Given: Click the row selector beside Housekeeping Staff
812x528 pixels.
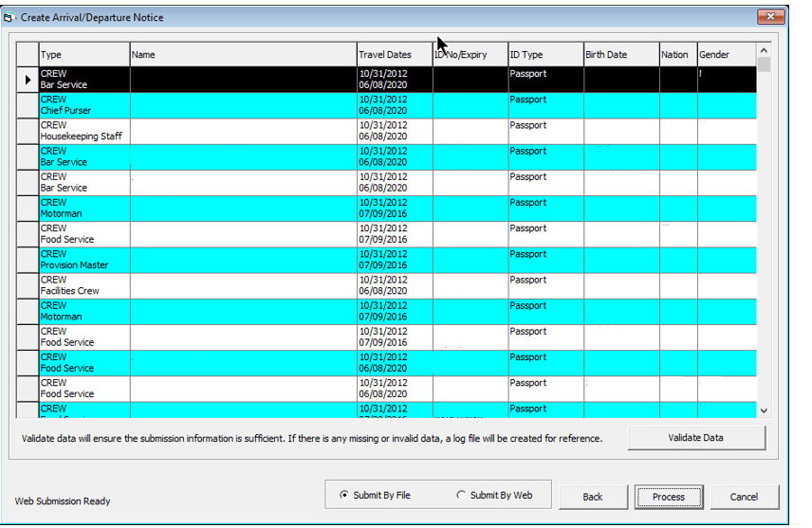Looking at the screenshot, I should point(28,132).
